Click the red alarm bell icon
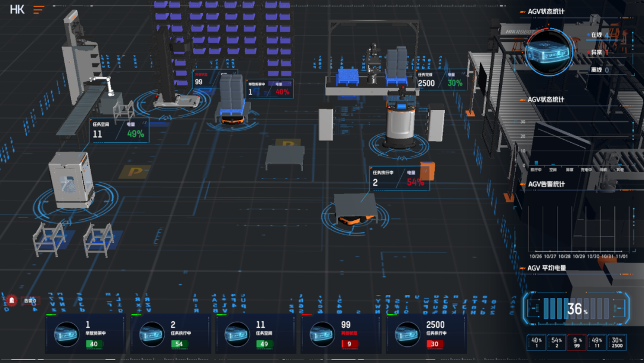 [12, 300]
